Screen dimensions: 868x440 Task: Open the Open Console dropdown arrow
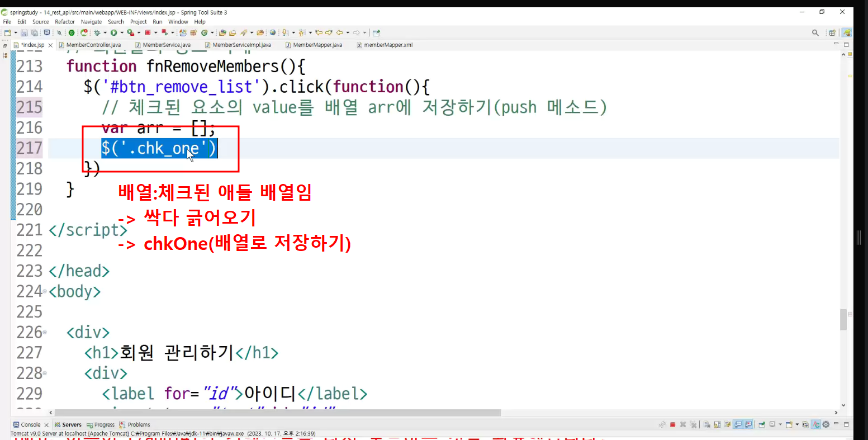[796, 425]
